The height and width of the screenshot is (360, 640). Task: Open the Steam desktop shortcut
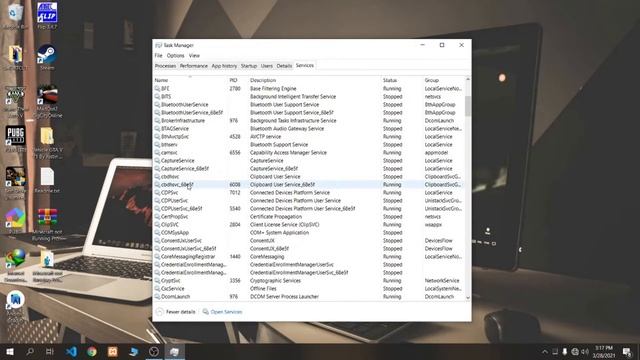coord(47,57)
